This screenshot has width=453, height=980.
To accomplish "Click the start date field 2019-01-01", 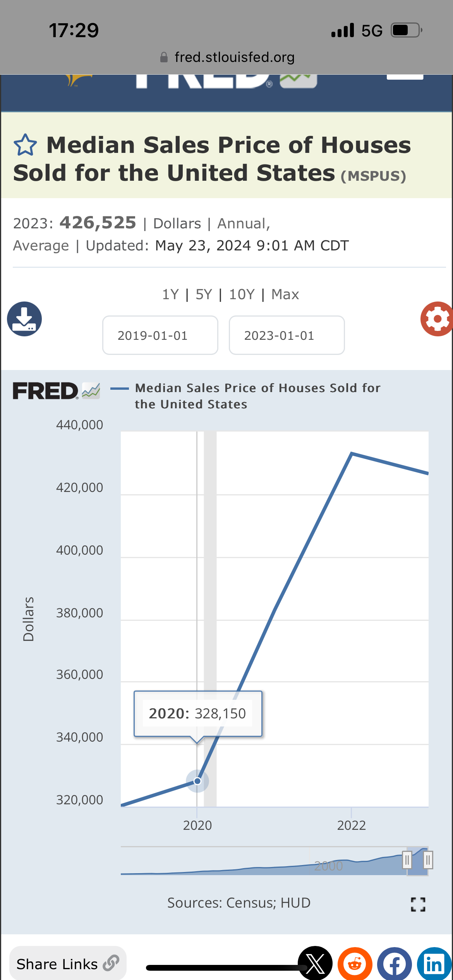I will (160, 335).
